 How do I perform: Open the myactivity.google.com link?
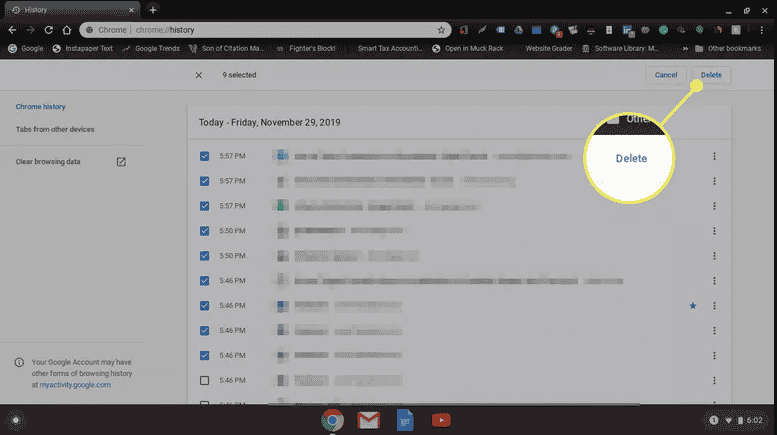(x=75, y=385)
